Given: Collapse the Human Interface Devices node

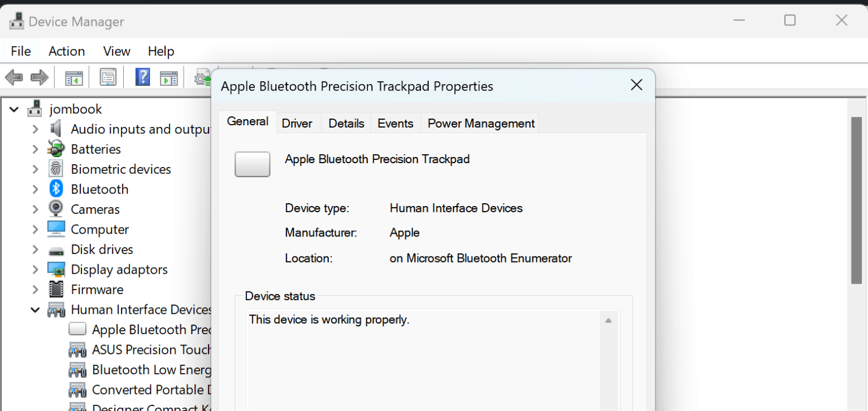Looking at the screenshot, I should click(x=35, y=309).
